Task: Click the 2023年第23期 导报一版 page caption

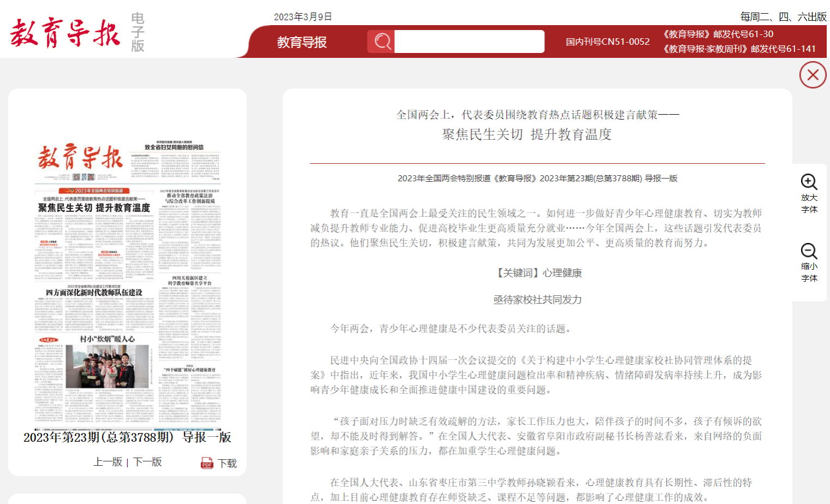Action: [127, 437]
